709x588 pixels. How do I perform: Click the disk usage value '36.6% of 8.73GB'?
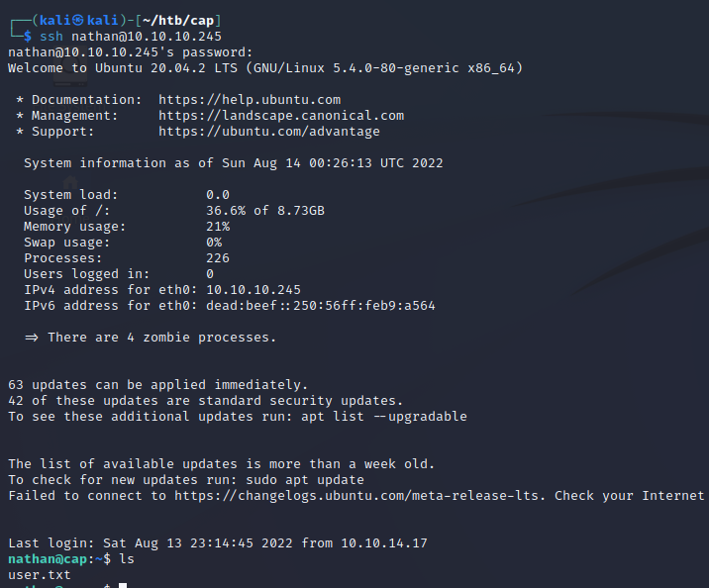click(265, 211)
